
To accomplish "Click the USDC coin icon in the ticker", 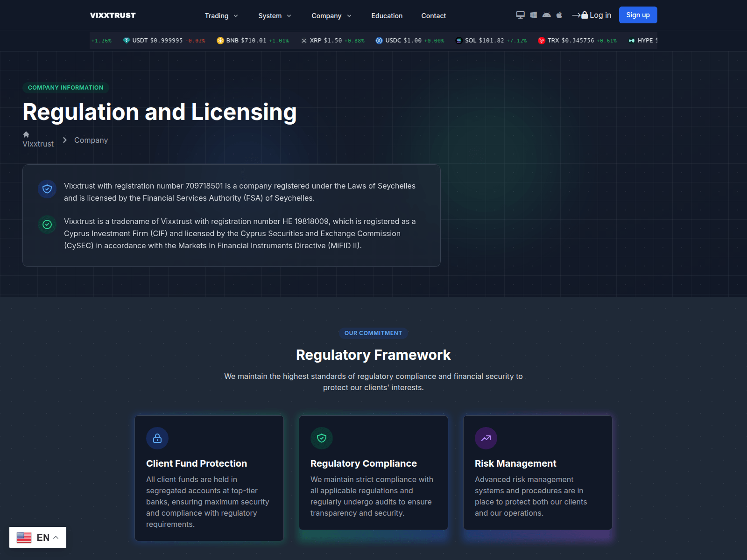I will [379, 41].
